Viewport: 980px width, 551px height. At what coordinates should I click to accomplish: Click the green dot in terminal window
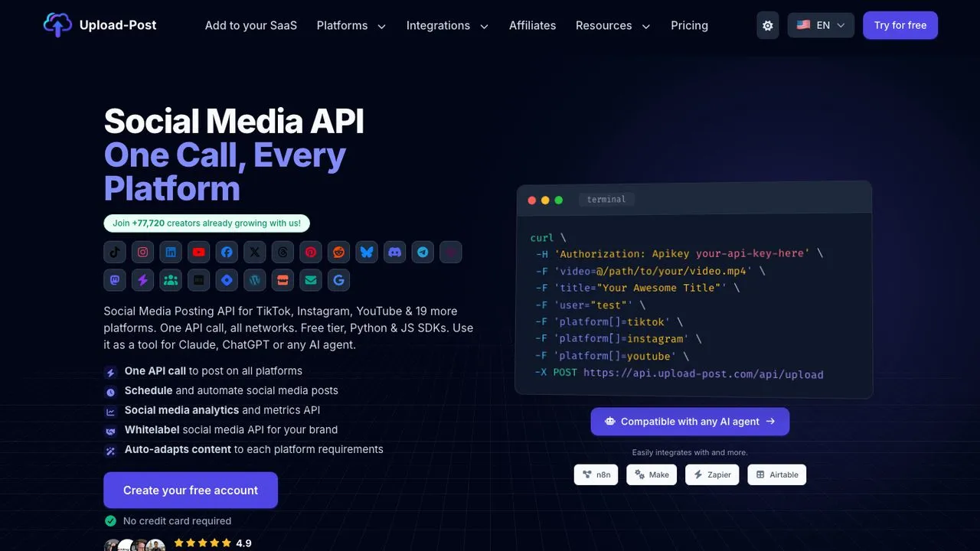coord(559,200)
